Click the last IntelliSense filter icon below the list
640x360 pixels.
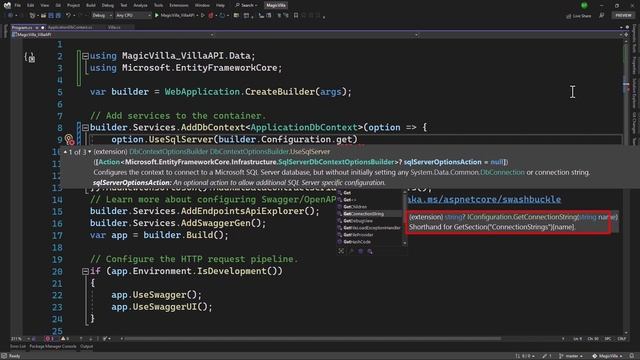(370, 251)
